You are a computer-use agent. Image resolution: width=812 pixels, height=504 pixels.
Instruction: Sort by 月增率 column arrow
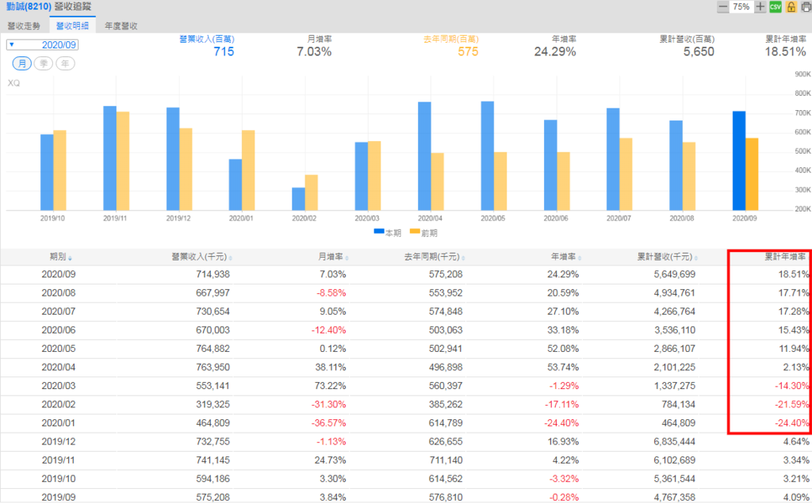[347, 258]
